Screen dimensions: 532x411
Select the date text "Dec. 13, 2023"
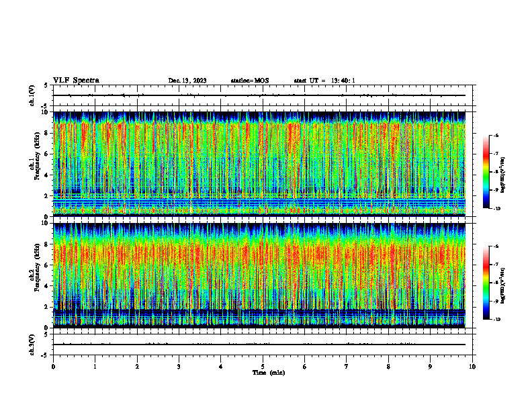pyautogui.click(x=187, y=81)
